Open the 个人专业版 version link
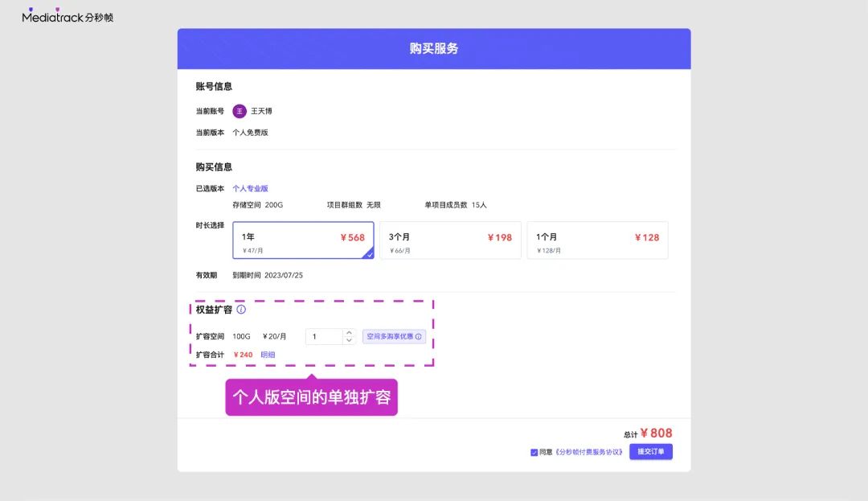Viewport: 868px width, 501px height. (250, 189)
